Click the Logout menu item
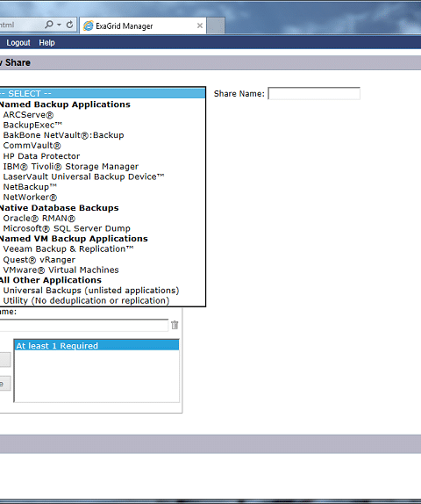Viewport: 421px width, 504px height. coord(18,43)
